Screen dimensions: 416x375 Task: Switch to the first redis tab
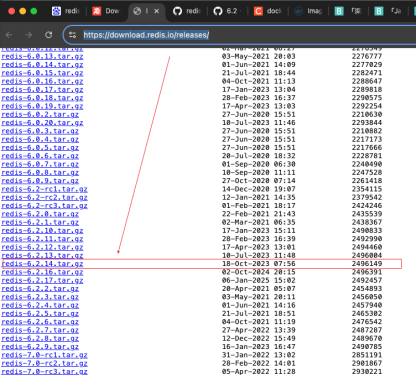pos(66,11)
